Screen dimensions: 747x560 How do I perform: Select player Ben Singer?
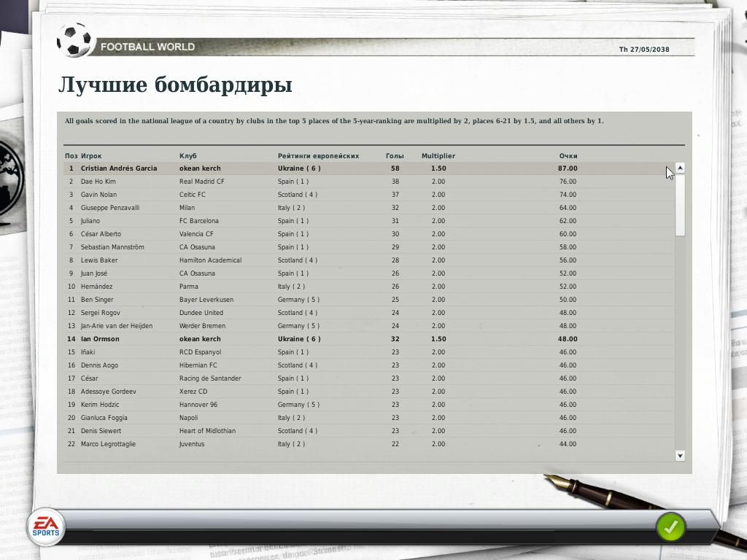pos(97,300)
